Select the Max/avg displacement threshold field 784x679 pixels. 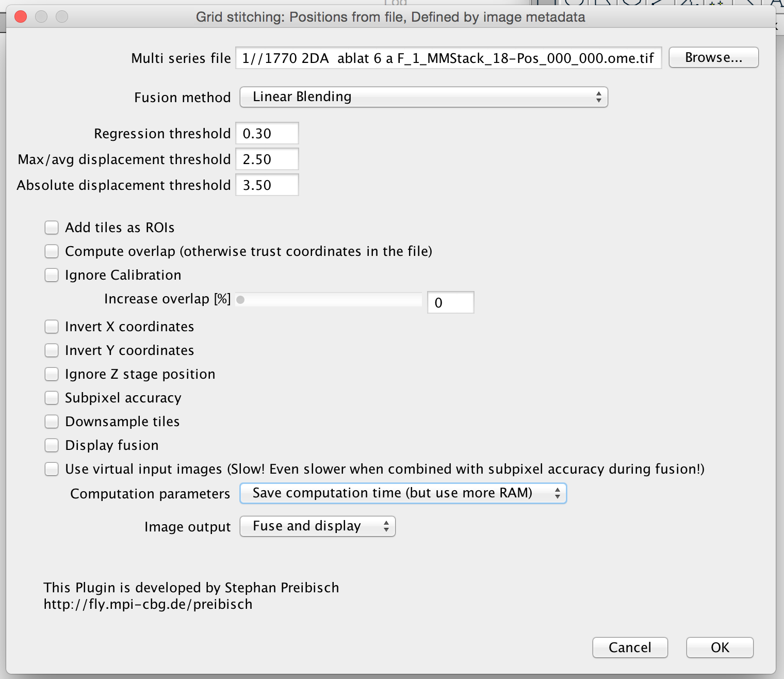point(267,159)
